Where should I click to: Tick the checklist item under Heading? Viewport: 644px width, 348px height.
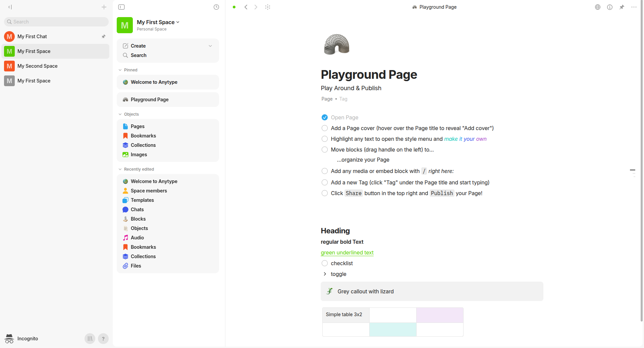click(x=324, y=263)
